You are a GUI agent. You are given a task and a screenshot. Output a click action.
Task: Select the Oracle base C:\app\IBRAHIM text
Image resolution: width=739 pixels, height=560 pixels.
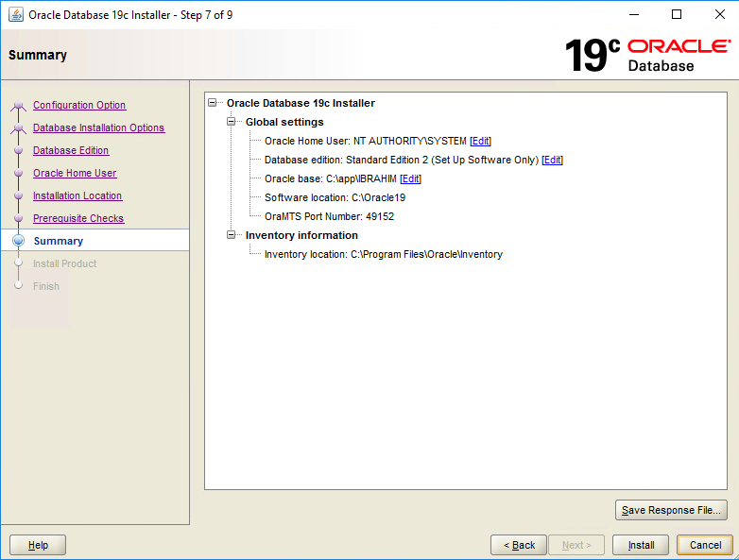coord(331,178)
